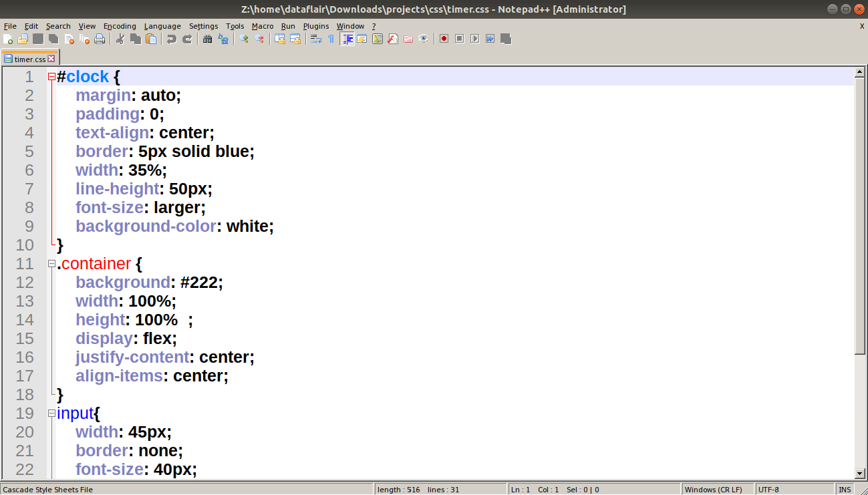
Task: Click the Copy toolbar icon
Action: pyautogui.click(x=136, y=39)
